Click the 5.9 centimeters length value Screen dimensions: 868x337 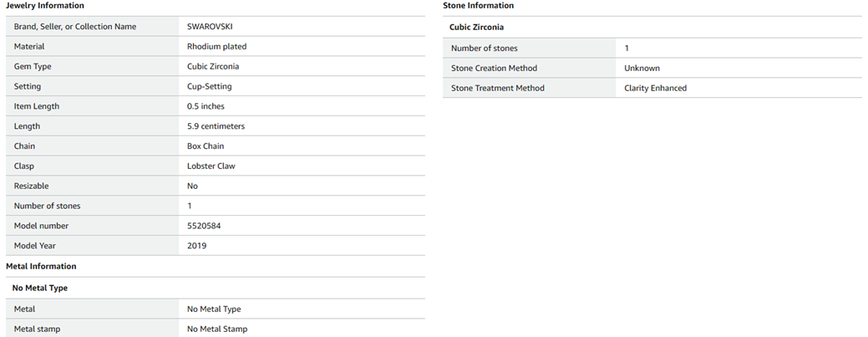216,126
